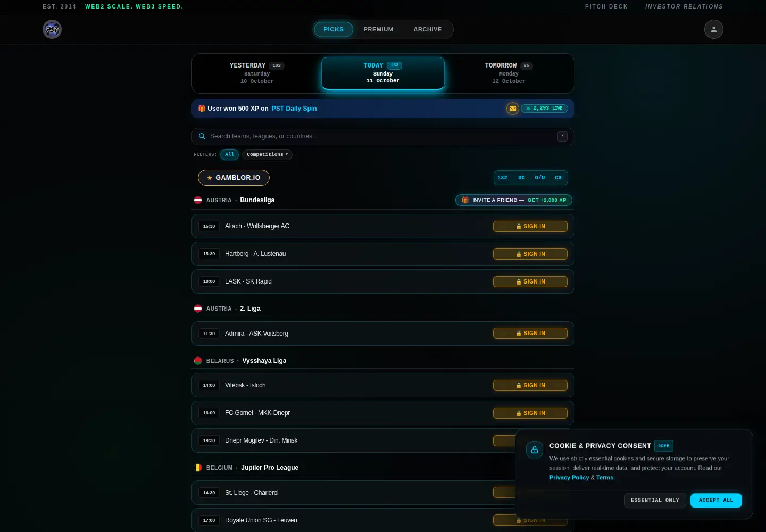Viewport: 766px width, 532px height.
Task: Open the Hartberg - A. Lustenau match row
Action: [x=383, y=254]
